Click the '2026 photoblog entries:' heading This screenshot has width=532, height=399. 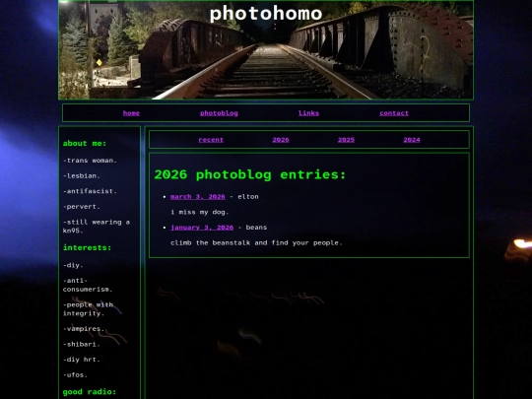click(250, 174)
